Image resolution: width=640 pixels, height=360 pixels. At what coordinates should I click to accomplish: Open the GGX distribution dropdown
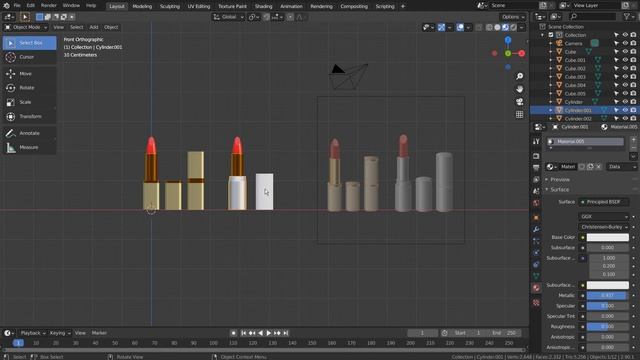point(603,216)
